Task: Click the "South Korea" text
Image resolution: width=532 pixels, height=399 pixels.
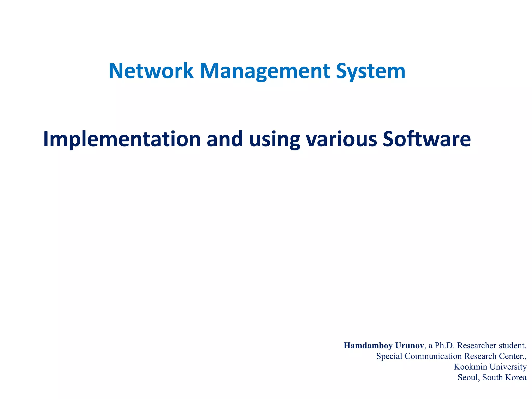Action: pos(504,377)
